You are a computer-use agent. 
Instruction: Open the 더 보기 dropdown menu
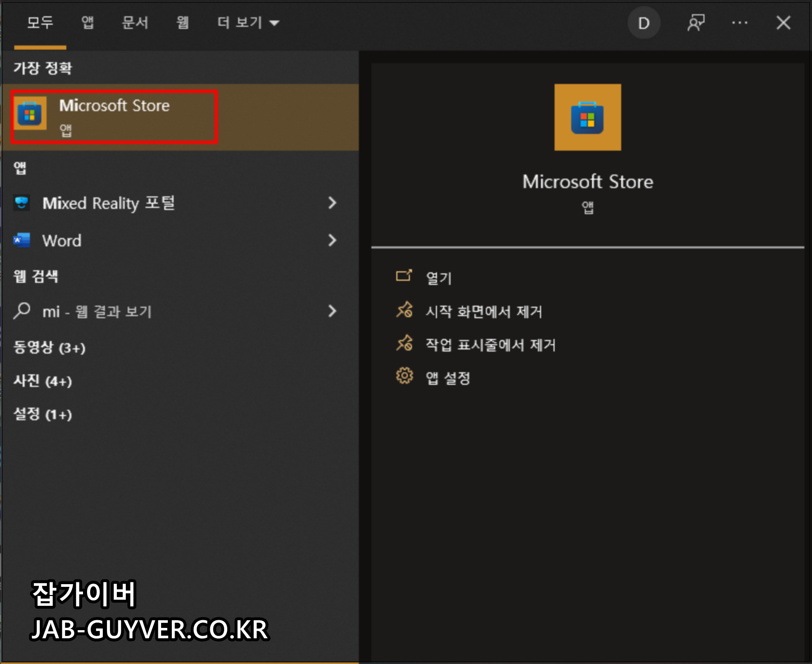(248, 23)
